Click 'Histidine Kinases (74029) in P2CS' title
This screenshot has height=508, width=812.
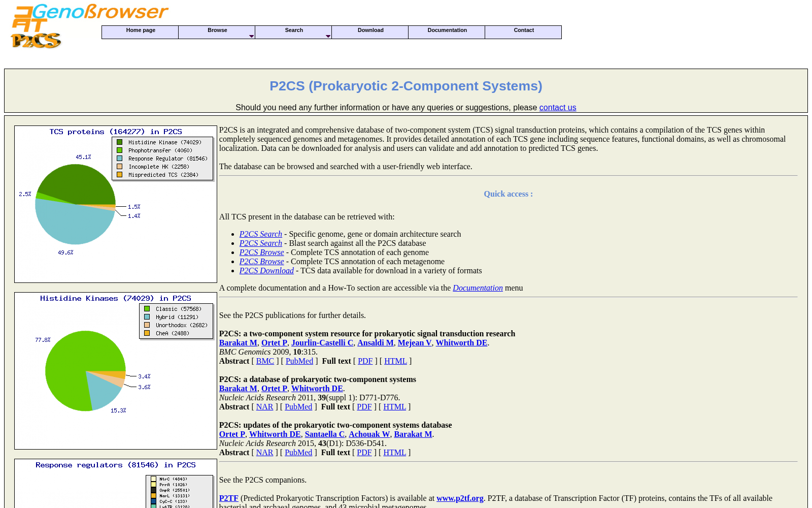(116, 298)
